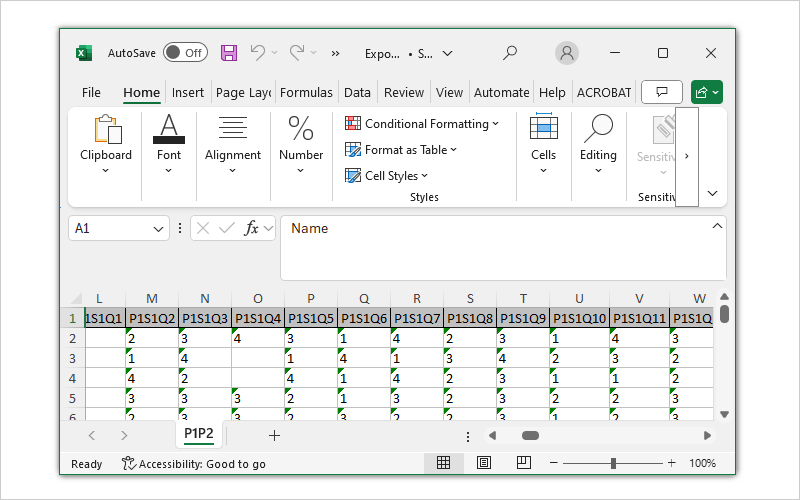
Task: Switch to Normal view
Action: [443, 463]
